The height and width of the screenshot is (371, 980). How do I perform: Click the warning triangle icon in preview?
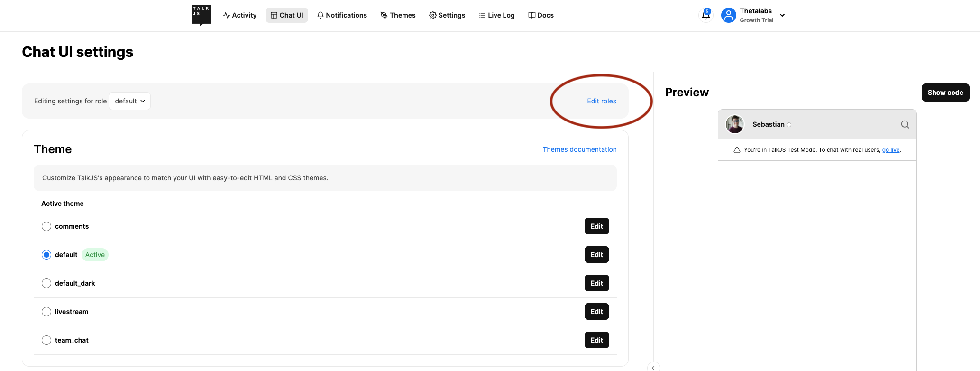737,150
